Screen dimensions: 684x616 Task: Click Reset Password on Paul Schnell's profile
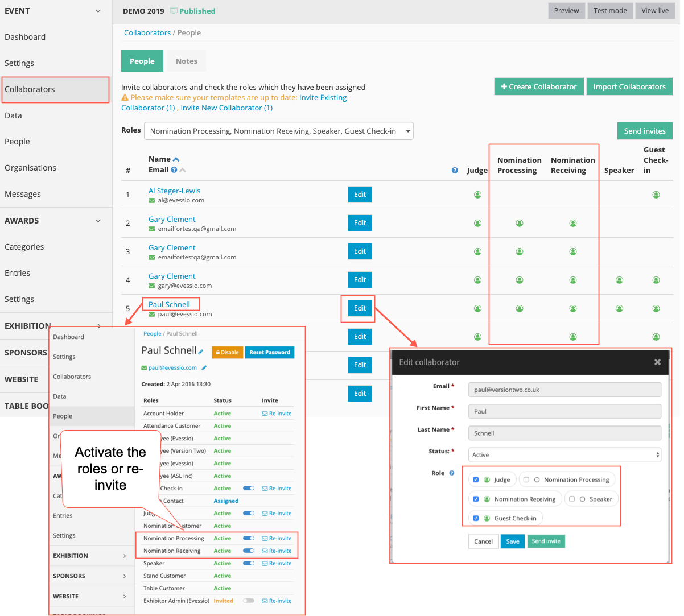coord(270,353)
